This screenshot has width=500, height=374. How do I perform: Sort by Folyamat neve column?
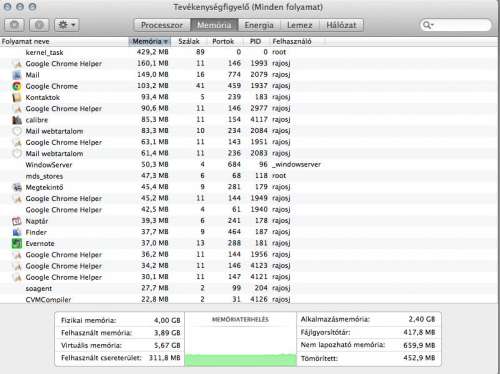pyautogui.click(x=64, y=42)
